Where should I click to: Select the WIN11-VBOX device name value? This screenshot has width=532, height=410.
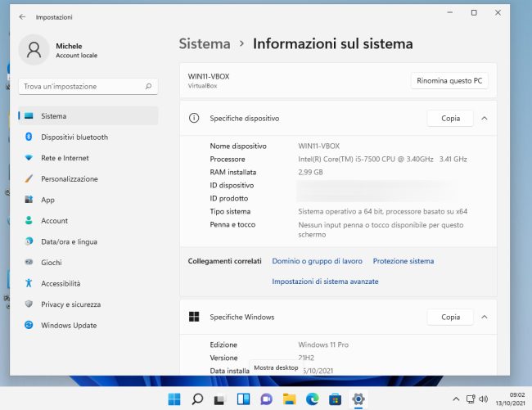click(319, 146)
